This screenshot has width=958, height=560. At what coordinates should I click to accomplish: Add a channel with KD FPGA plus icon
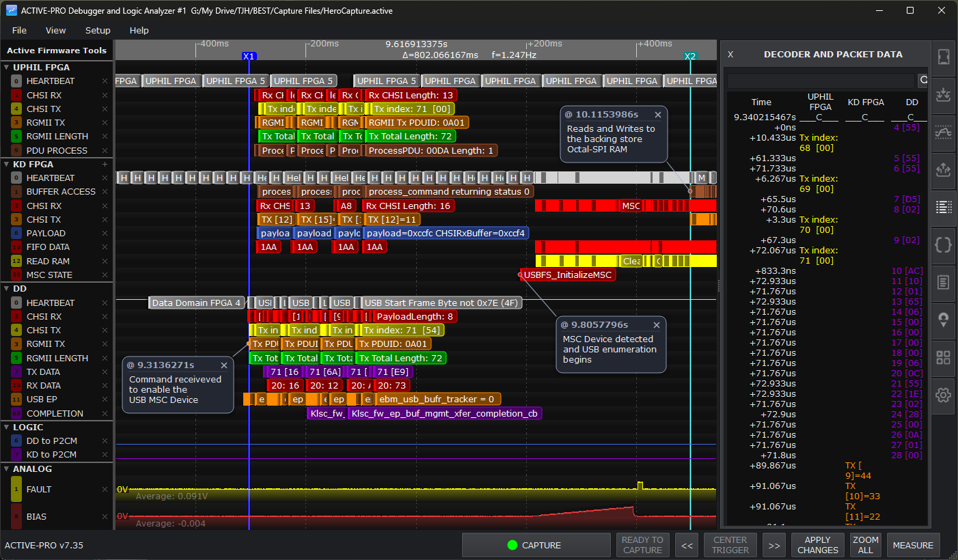105,164
